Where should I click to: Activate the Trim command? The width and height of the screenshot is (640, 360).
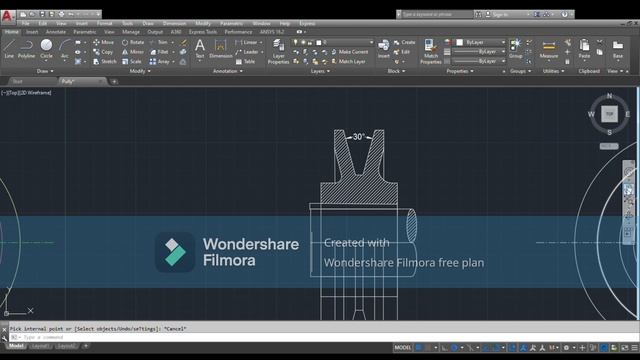click(159, 42)
